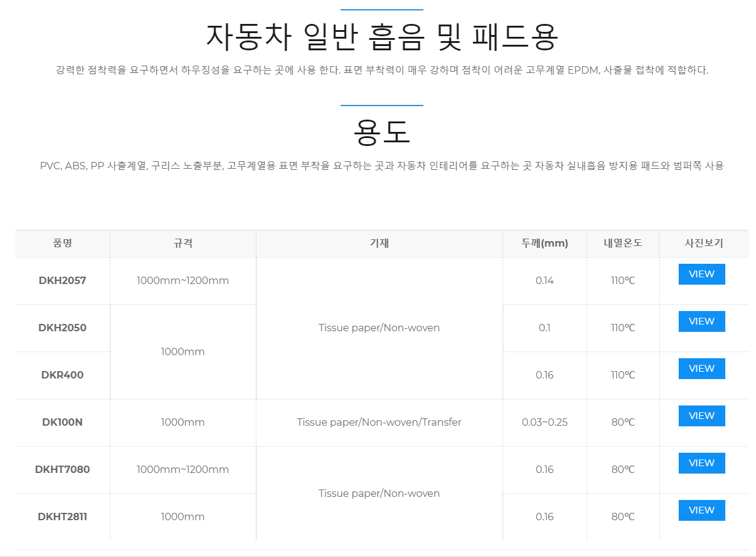Show the photo via VIEW for DK100N
This screenshot has height=557, width=756.
click(701, 416)
